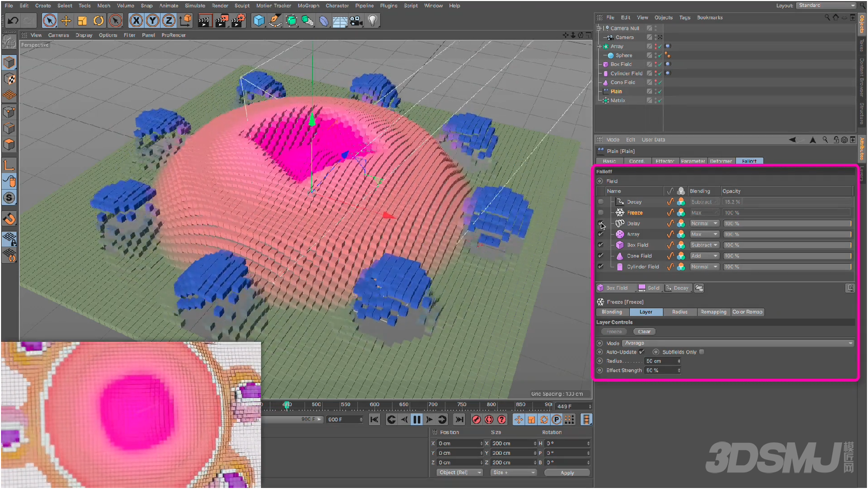
Task: Open the Bend deformer icon
Action: click(324, 21)
